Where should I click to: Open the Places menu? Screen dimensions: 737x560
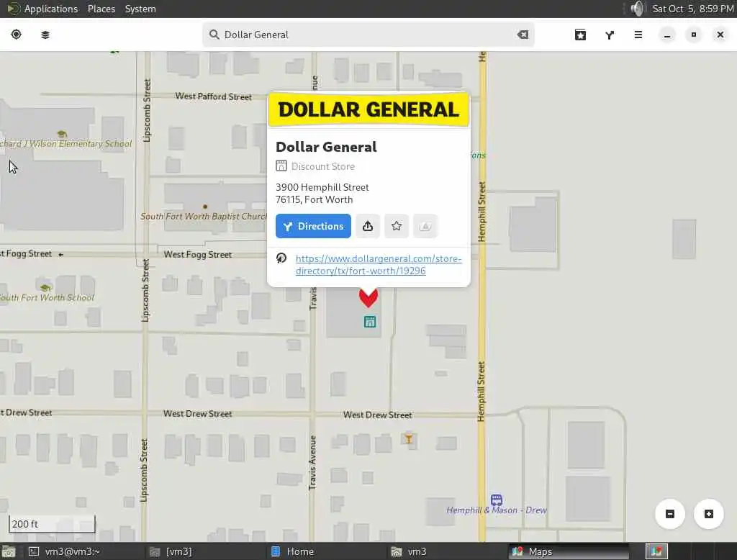(101, 9)
